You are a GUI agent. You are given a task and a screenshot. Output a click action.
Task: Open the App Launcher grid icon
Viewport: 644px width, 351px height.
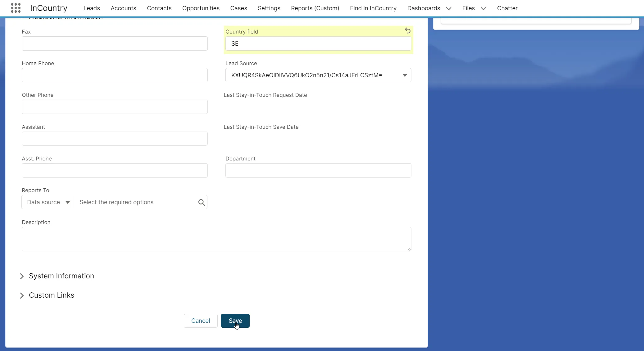tap(16, 8)
